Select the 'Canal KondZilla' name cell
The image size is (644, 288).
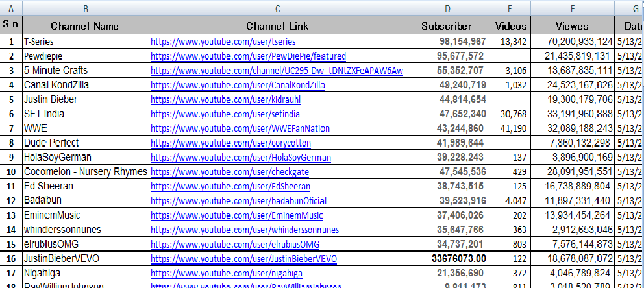pos(86,85)
